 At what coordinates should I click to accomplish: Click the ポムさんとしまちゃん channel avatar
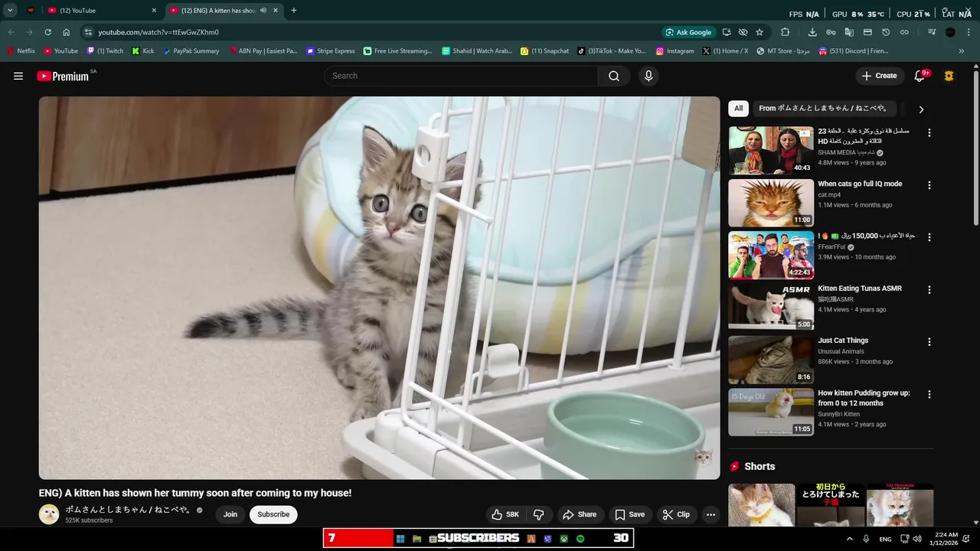(x=49, y=514)
